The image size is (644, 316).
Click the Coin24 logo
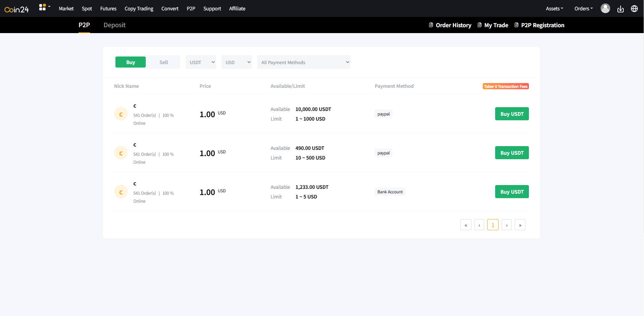(x=16, y=9)
